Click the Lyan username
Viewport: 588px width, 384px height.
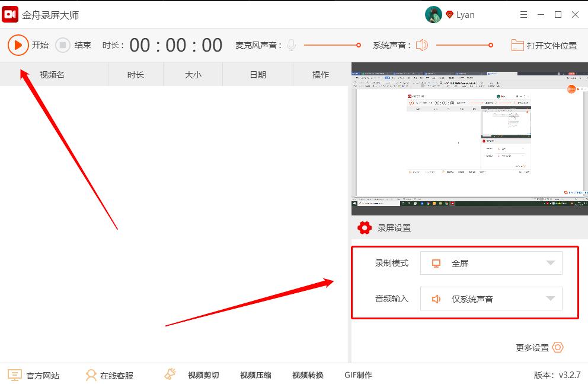pos(465,15)
